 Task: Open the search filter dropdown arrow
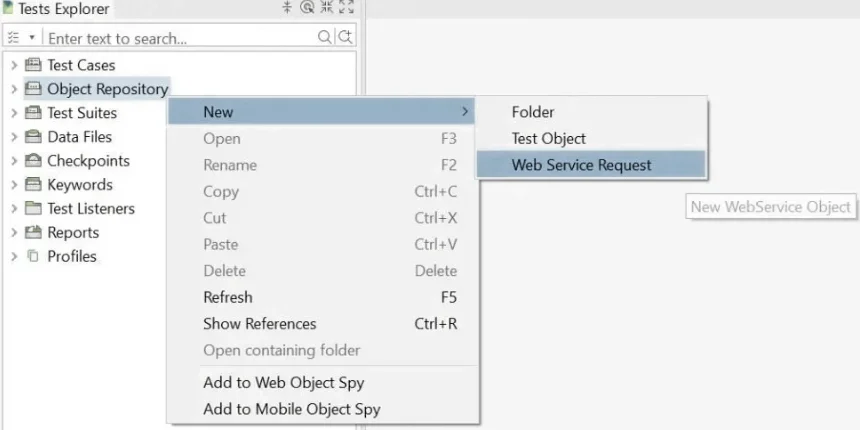point(31,38)
